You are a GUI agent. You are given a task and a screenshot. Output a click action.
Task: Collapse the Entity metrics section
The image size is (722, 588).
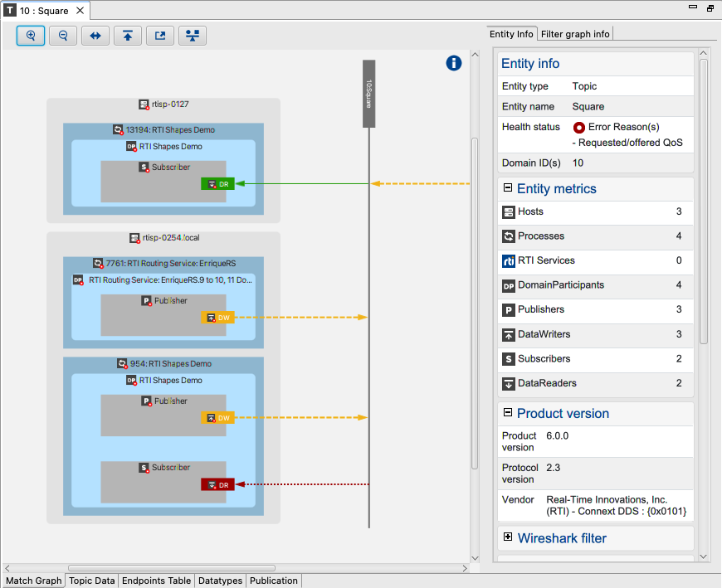508,188
